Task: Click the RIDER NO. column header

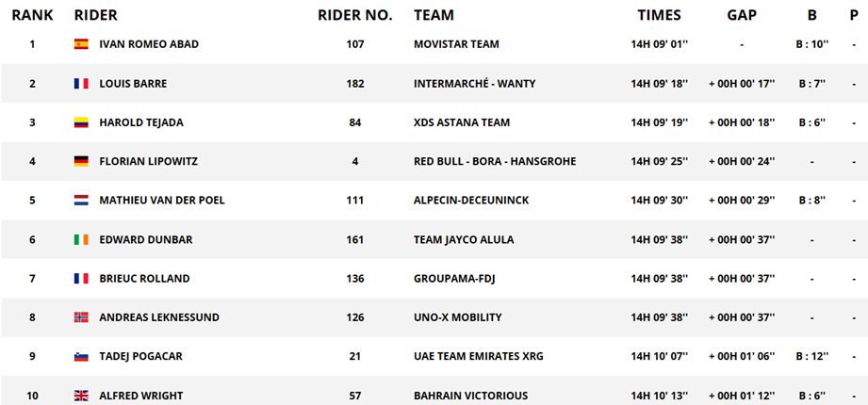Action: click(x=355, y=15)
